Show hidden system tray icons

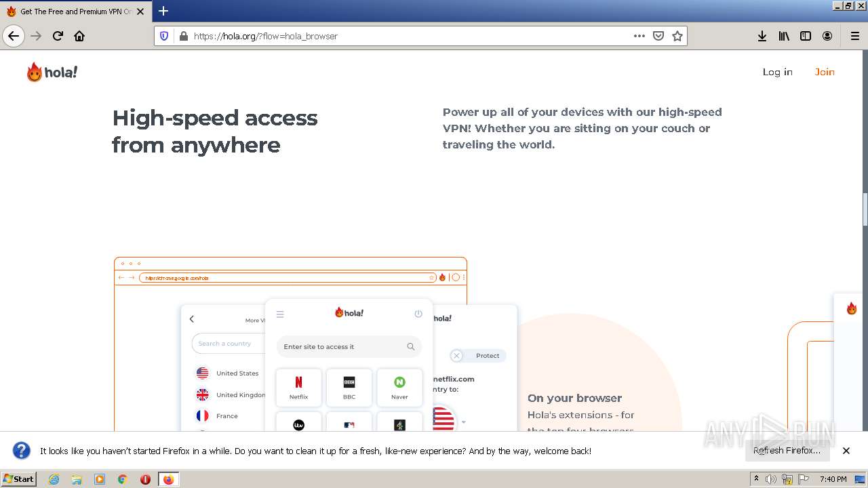756,479
